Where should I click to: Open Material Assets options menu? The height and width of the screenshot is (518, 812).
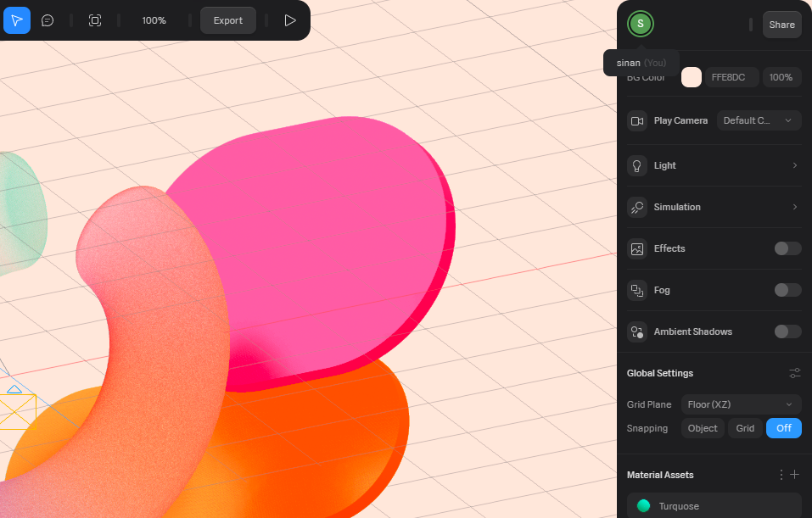[781, 475]
